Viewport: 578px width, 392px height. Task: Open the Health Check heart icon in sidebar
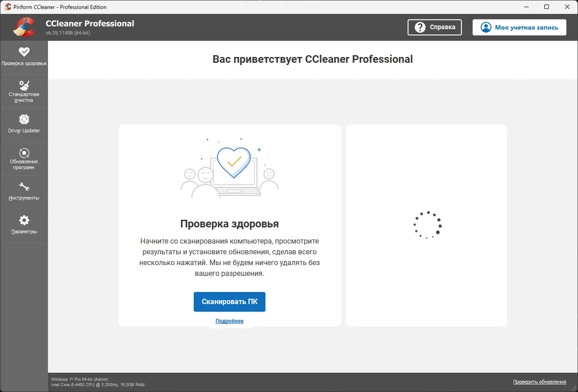click(x=24, y=52)
